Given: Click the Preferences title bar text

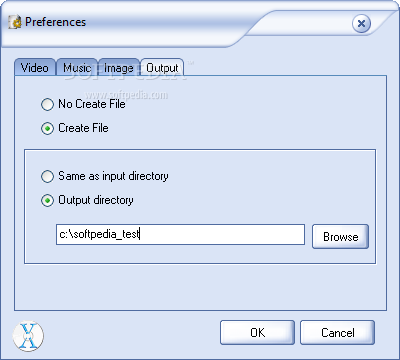Looking at the screenshot, I should click(55, 22).
